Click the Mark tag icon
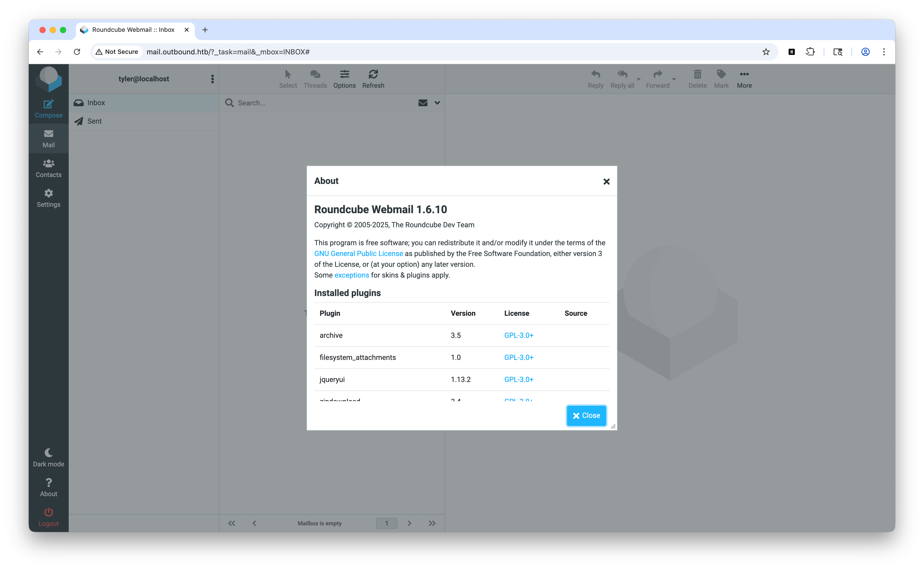The image size is (924, 570). (x=721, y=74)
